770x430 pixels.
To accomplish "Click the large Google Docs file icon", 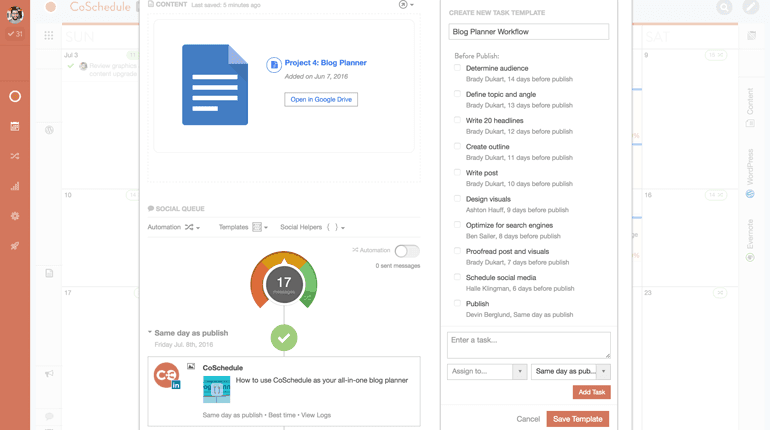I will 215,85.
